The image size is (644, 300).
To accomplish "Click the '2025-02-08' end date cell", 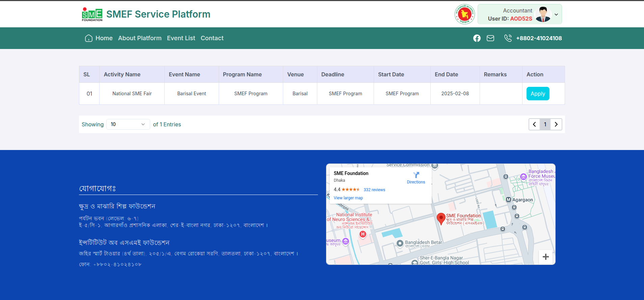I will (455, 94).
